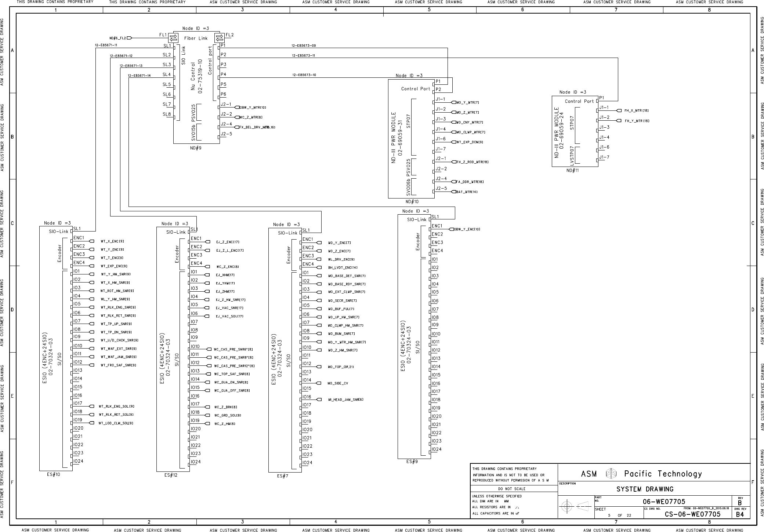Image resolution: width=764 pixels, height=532 pixels.
Task: Click the ND#6_FL2 off-page connector symbol
Action: click(129, 38)
